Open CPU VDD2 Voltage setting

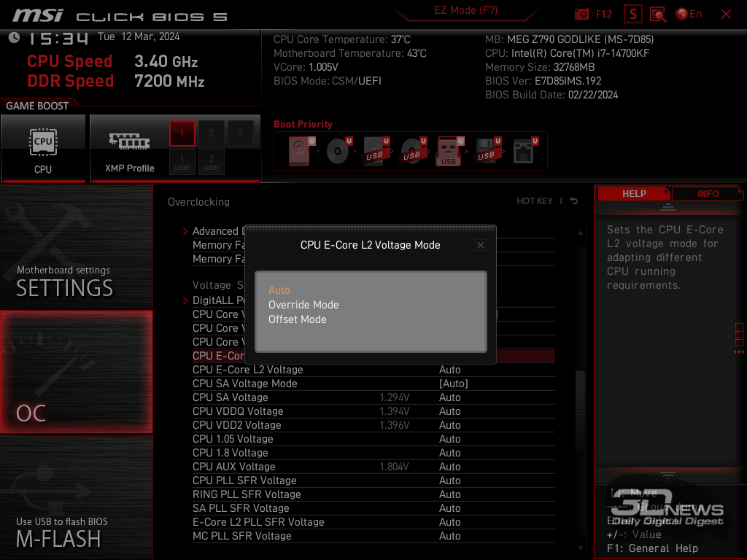373,425
